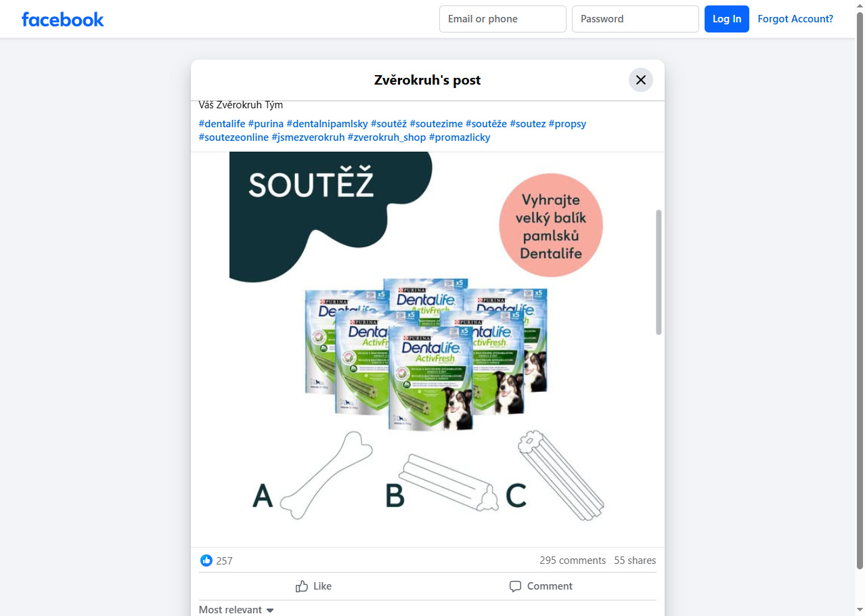Close the Zvěrokruh's post dialog

pos(641,80)
